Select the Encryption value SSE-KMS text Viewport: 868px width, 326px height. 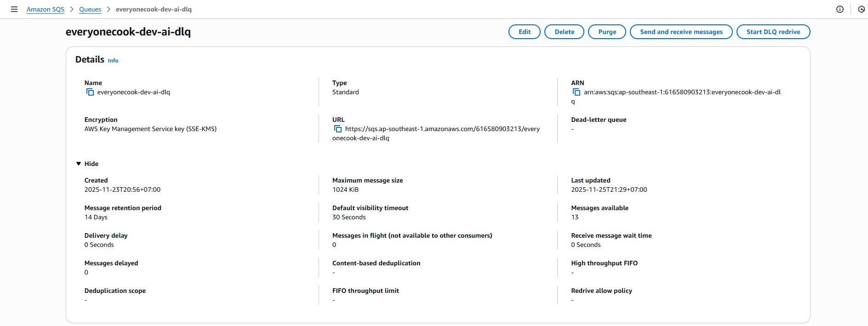(x=150, y=129)
